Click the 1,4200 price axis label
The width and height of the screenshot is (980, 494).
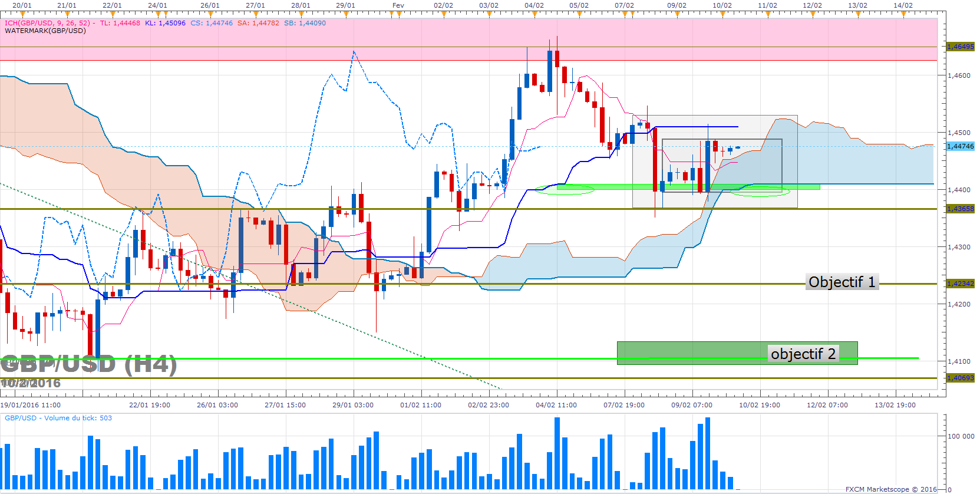coord(959,304)
